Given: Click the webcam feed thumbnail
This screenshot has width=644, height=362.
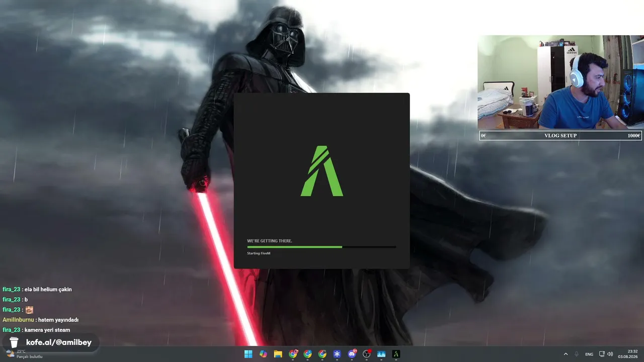Looking at the screenshot, I should [560, 82].
